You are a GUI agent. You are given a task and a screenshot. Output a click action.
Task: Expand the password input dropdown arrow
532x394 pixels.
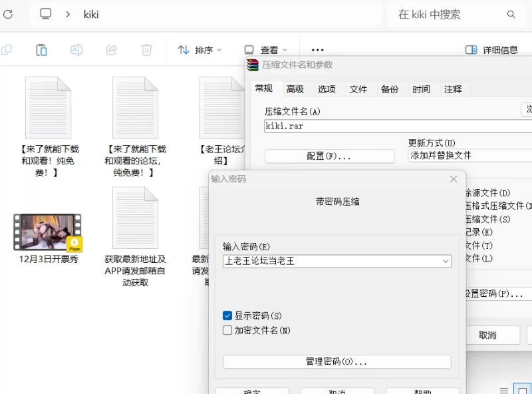(446, 262)
